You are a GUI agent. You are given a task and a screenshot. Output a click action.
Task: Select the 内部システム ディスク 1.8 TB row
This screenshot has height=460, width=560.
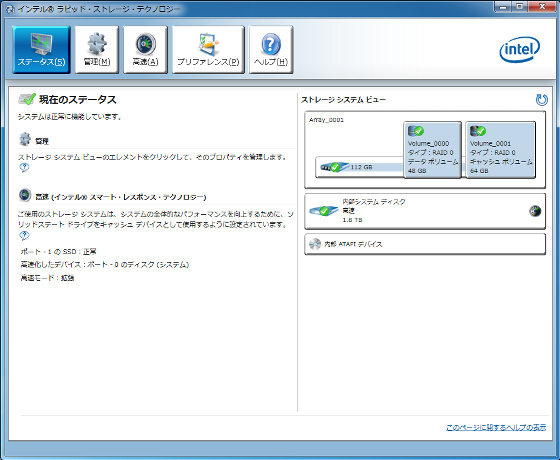click(x=425, y=211)
